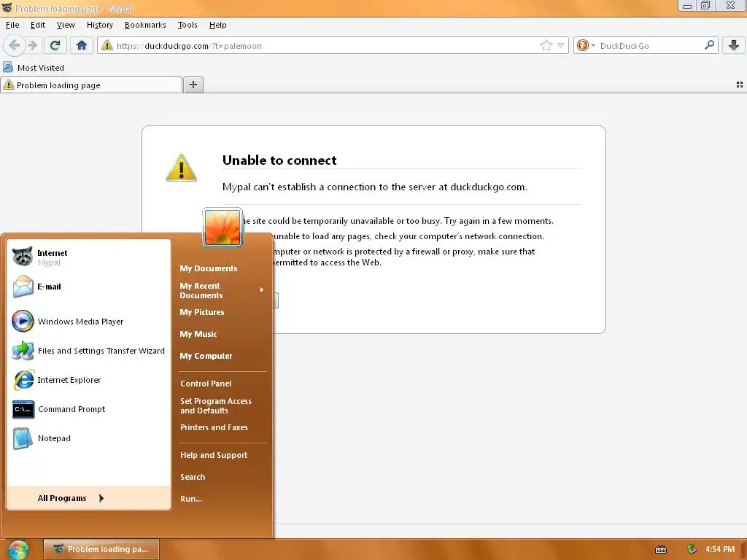Open Command Prompt

(88, 409)
